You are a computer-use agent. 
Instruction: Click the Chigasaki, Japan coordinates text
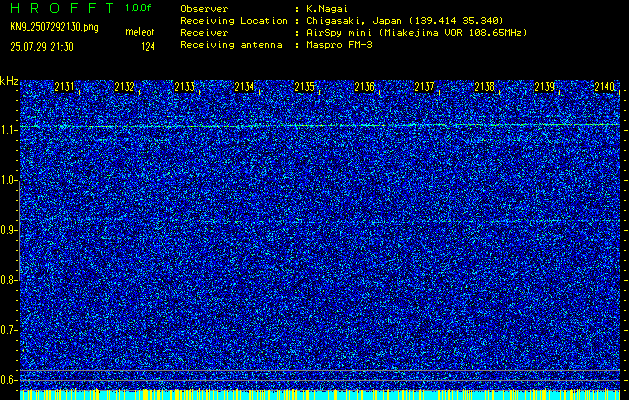[404, 21]
